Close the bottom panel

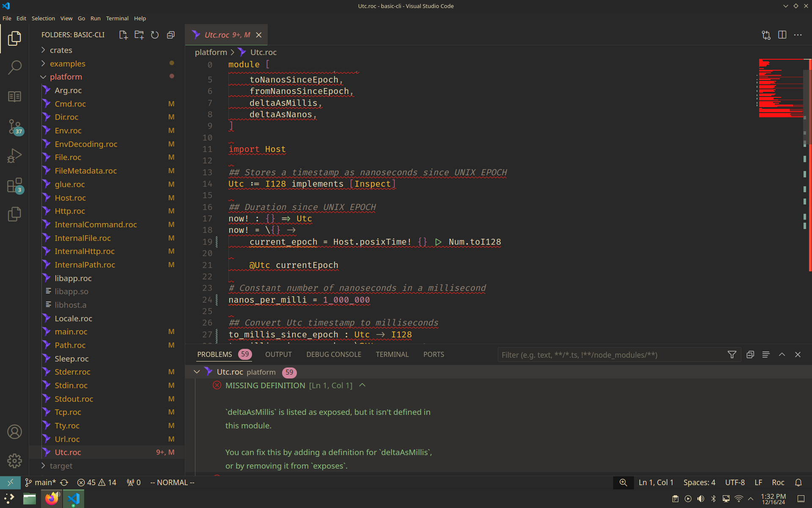pyautogui.click(x=798, y=354)
